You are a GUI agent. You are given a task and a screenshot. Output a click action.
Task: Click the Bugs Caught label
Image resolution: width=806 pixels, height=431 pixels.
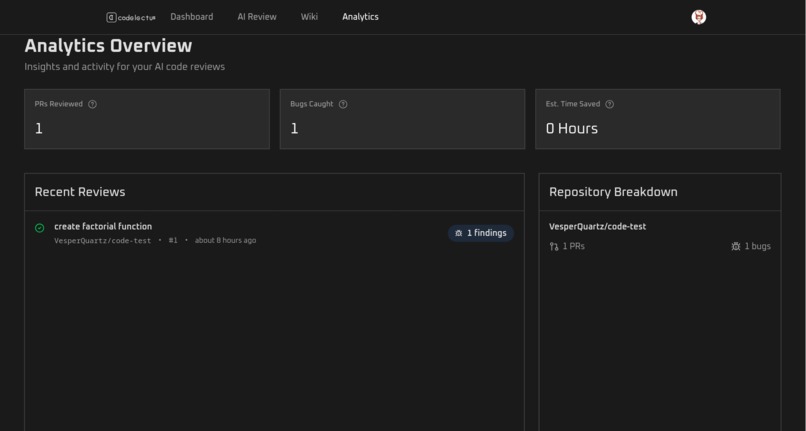point(312,104)
